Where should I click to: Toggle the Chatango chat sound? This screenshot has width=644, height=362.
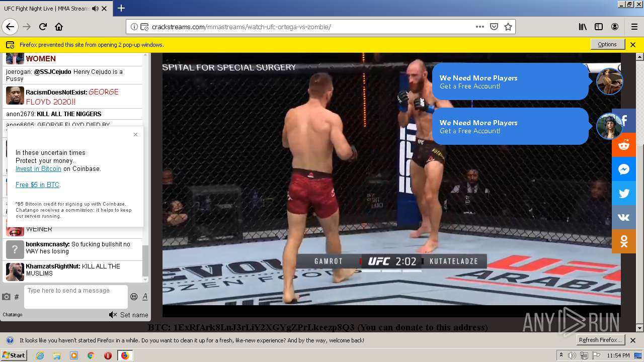coord(113,315)
